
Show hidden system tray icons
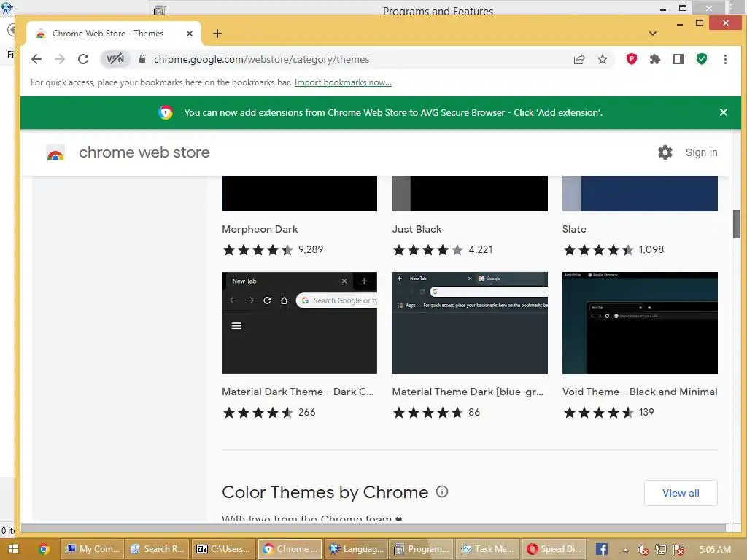click(x=625, y=550)
